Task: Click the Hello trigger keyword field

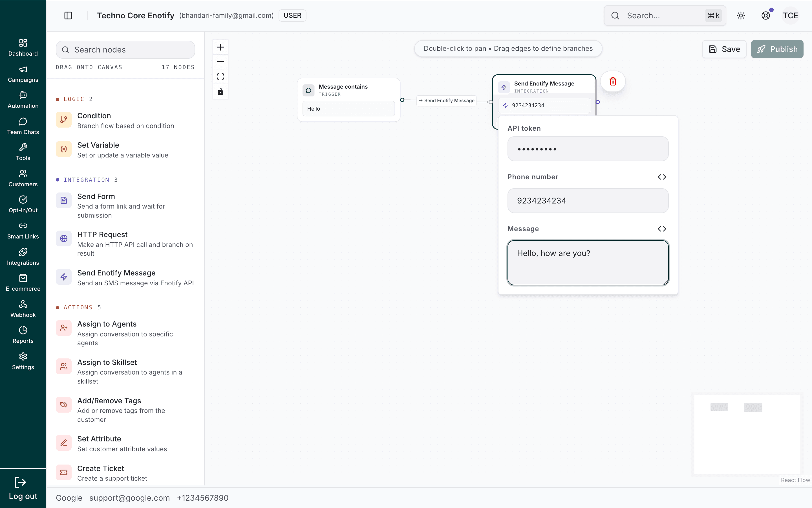Action: coord(348,109)
